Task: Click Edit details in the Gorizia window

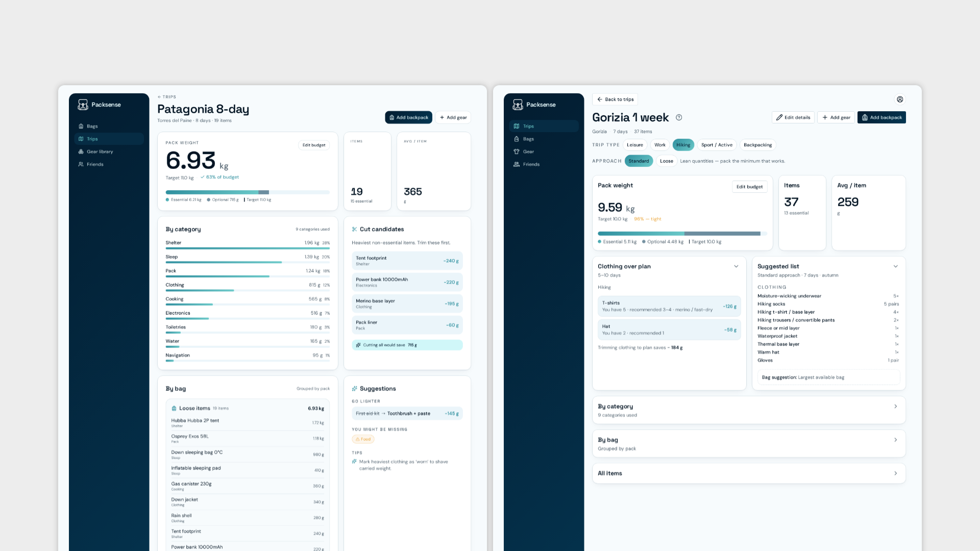Action: tap(793, 117)
